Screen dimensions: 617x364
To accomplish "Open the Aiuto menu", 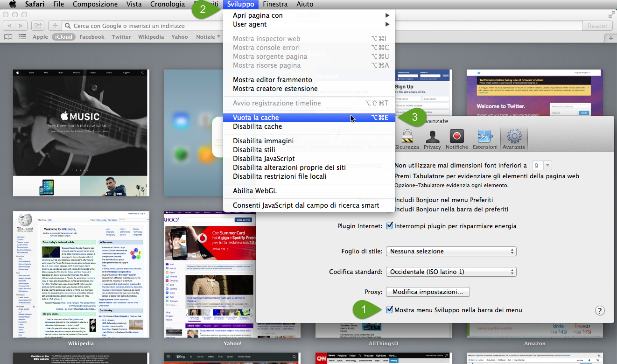I will point(305,4).
